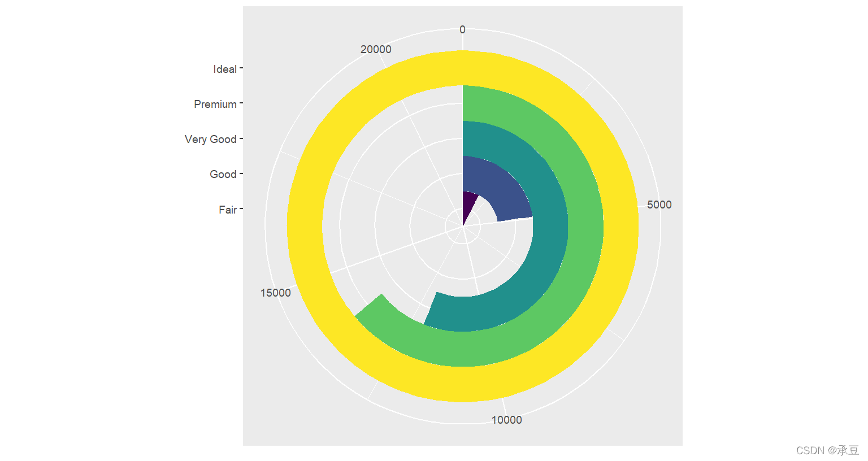Click the 'Very Good' axis label
This screenshot has width=868, height=461.
[211, 139]
